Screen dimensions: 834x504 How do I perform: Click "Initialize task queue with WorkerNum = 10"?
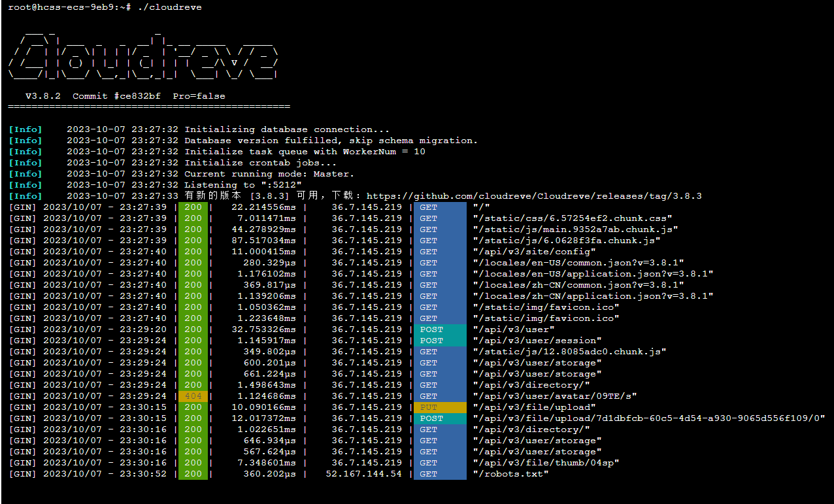point(305,152)
